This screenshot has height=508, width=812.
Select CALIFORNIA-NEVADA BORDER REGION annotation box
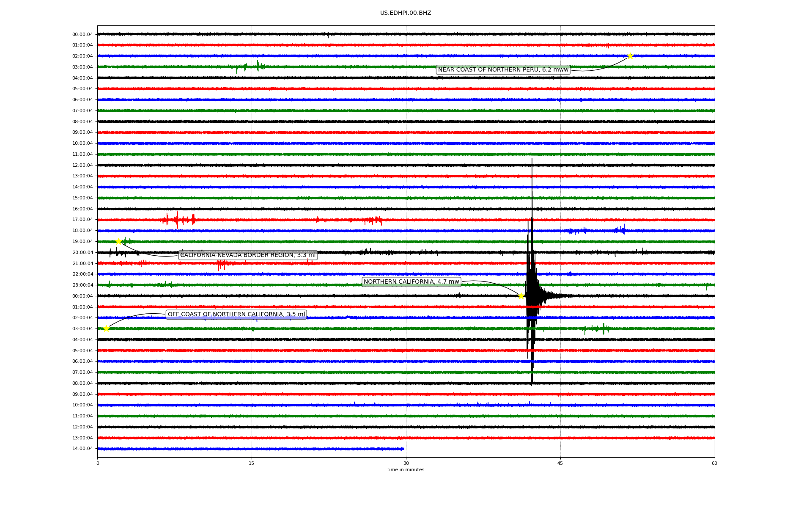[248, 255]
